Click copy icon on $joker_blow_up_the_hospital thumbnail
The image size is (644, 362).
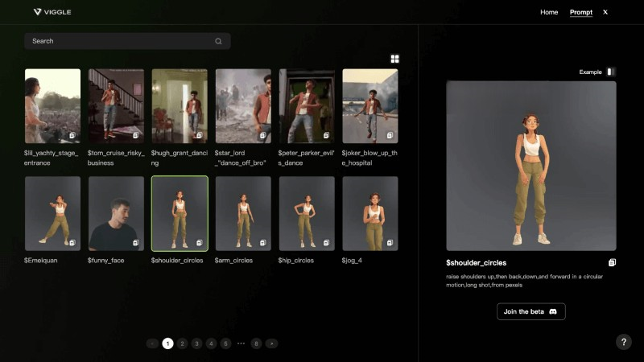(x=390, y=135)
